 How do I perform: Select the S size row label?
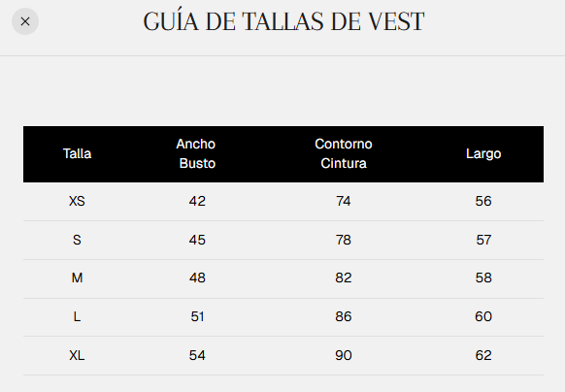point(77,240)
